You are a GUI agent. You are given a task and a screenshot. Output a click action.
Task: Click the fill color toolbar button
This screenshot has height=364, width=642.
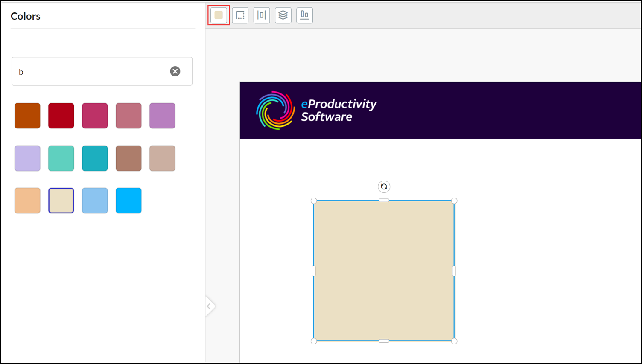[x=219, y=15]
